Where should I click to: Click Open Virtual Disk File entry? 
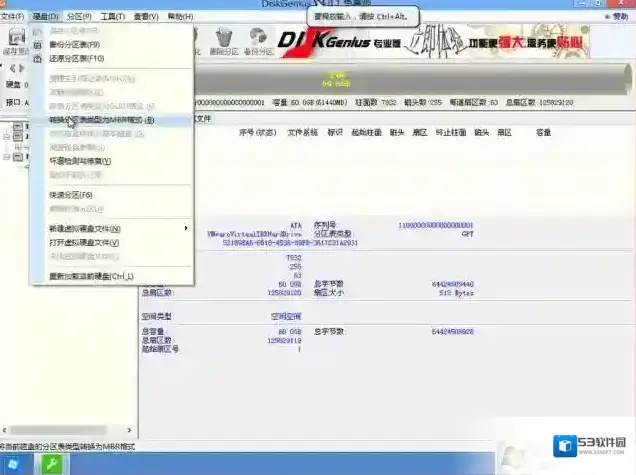pyautogui.click(x=84, y=242)
